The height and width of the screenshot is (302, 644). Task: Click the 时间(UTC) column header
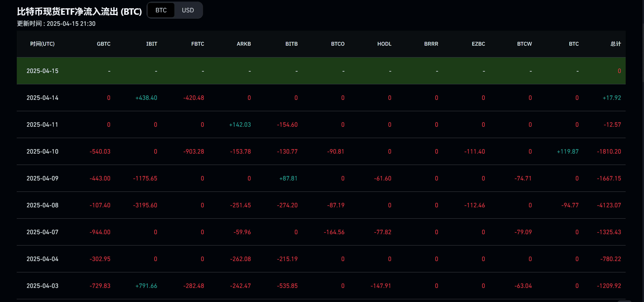pos(42,44)
